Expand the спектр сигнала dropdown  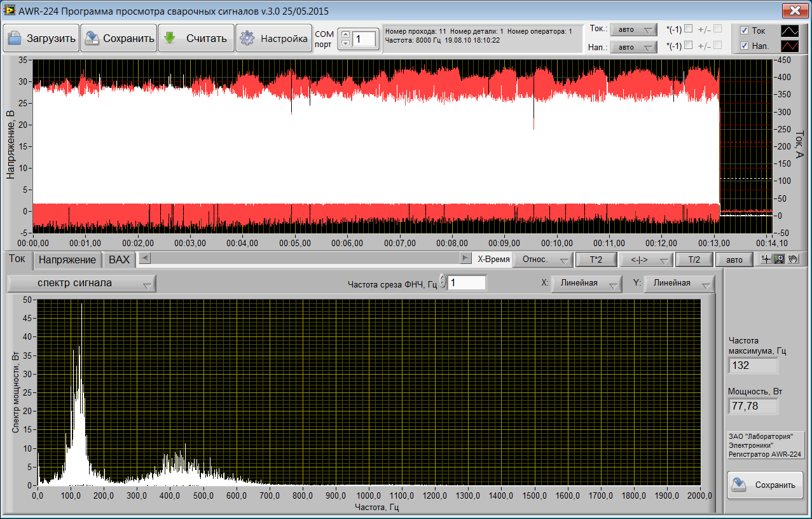[81, 284]
